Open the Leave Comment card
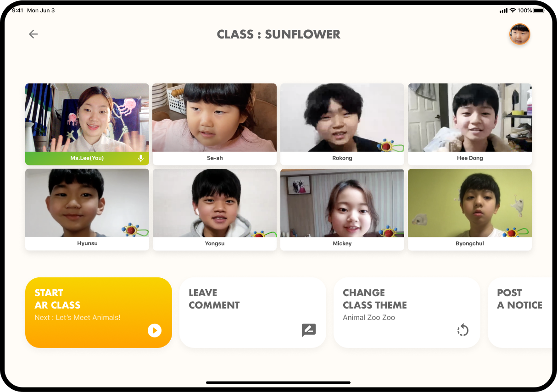The height and width of the screenshot is (392, 557). pos(253,313)
